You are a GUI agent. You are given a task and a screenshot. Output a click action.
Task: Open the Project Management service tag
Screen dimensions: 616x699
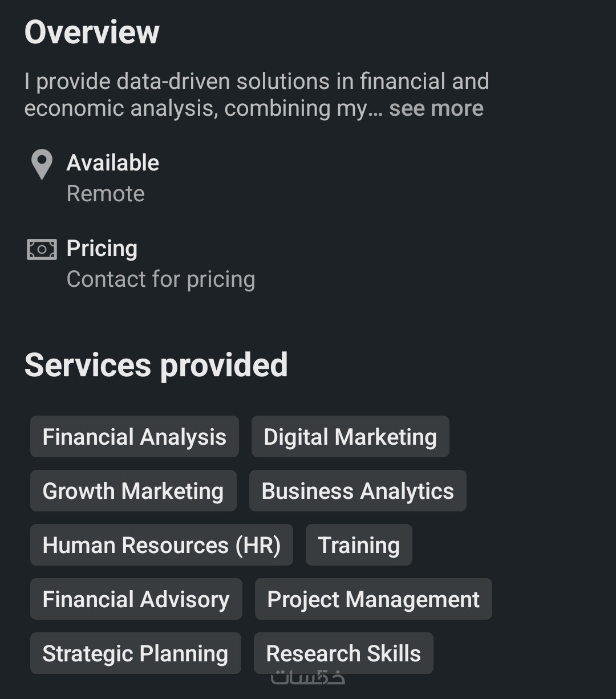(x=373, y=599)
